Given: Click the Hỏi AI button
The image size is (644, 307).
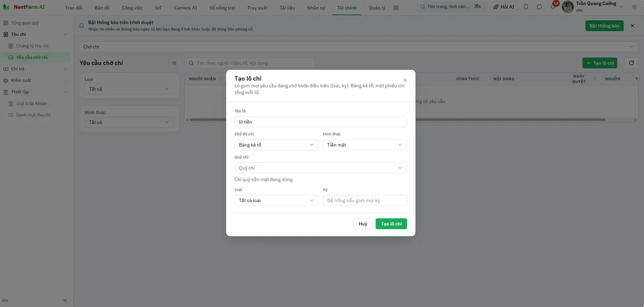Looking at the screenshot, I should coord(504,7).
